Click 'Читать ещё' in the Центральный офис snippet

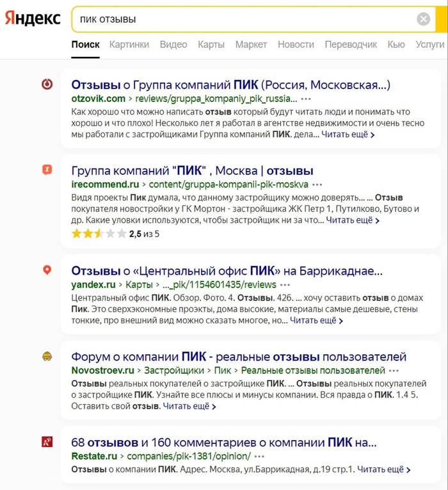[316, 321]
